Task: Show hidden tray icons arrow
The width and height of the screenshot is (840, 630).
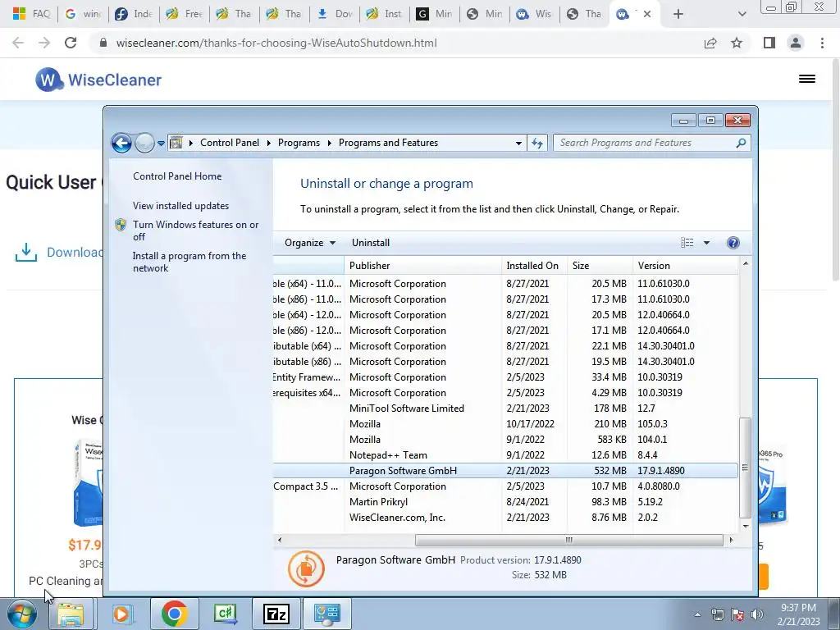Action: [697, 614]
